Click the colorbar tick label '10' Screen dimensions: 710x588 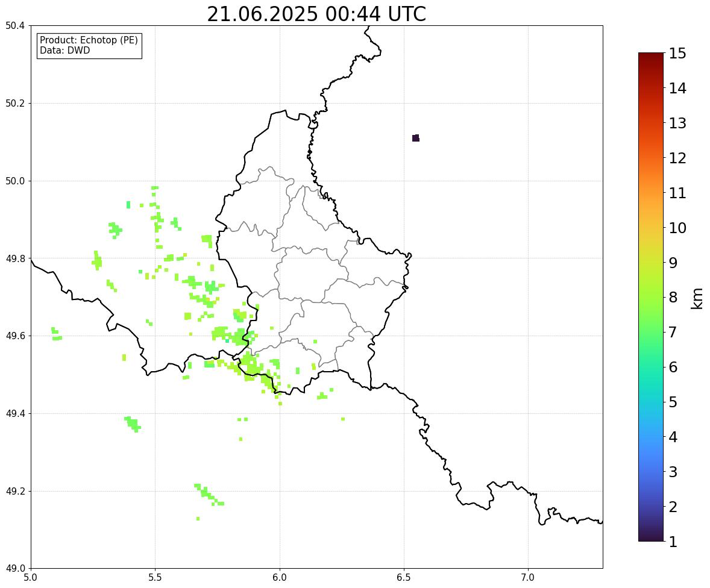pyautogui.click(x=677, y=228)
